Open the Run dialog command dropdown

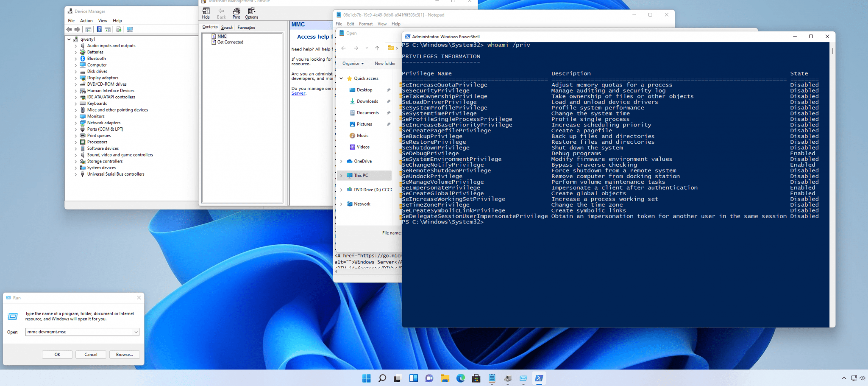click(136, 332)
